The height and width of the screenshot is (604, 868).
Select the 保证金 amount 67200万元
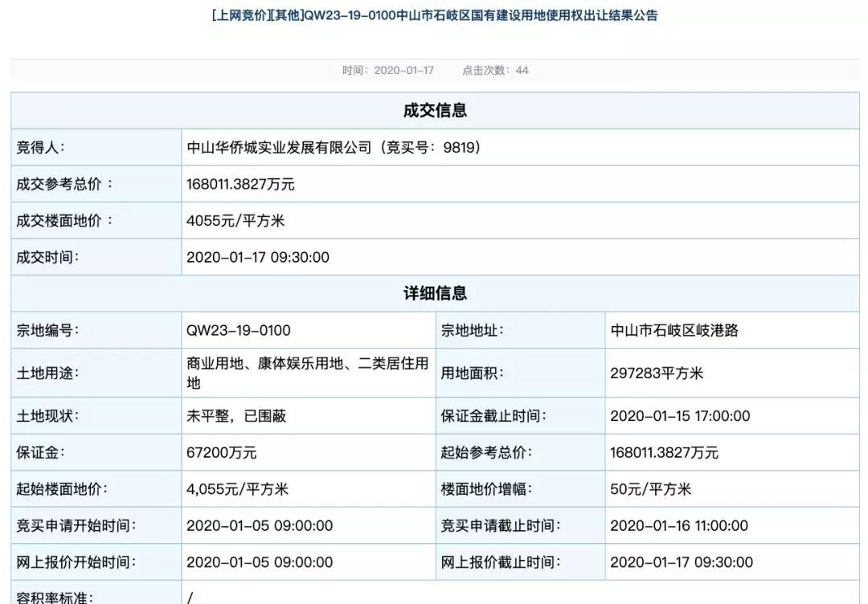pyautogui.click(x=223, y=451)
